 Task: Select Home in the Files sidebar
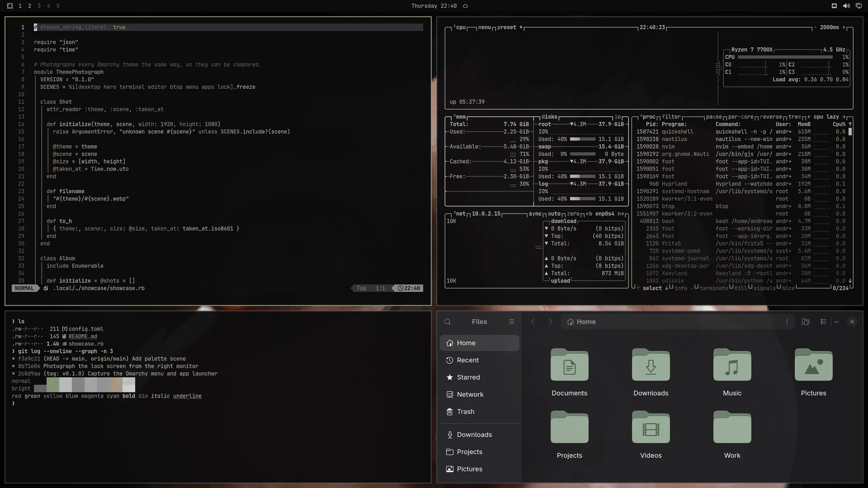click(480, 343)
